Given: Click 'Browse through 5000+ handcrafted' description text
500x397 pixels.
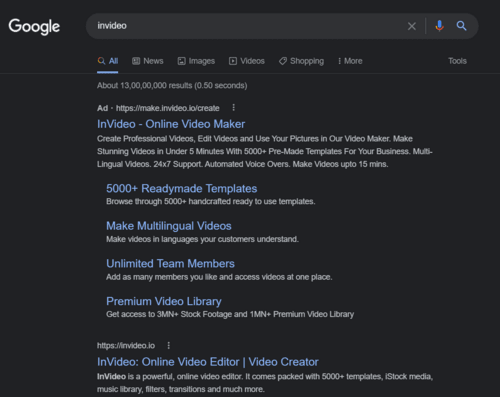Looking at the screenshot, I should pyautogui.click(x=210, y=202).
